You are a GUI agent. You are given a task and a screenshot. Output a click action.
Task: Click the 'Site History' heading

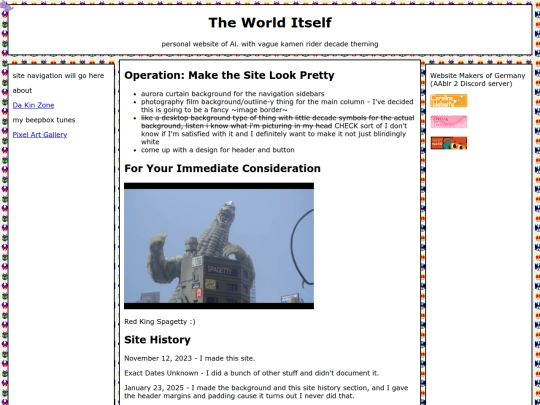point(157,340)
